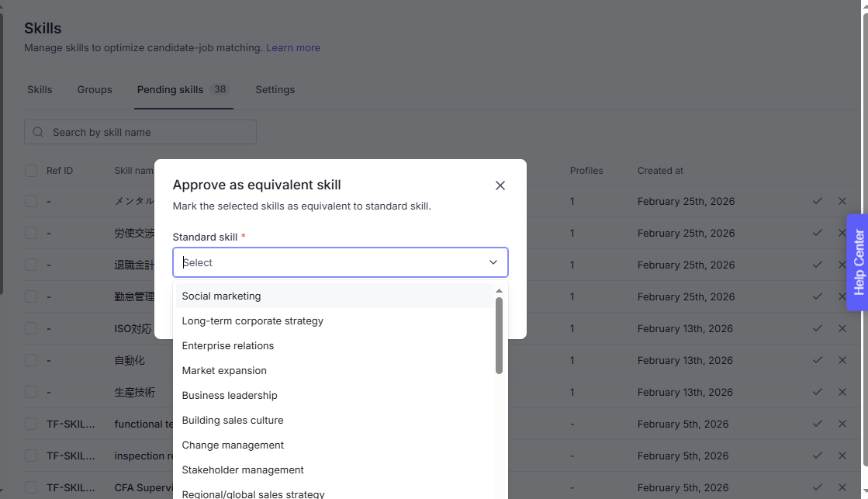
Task: Check the box for ISO対応 row
Action: coord(31,328)
